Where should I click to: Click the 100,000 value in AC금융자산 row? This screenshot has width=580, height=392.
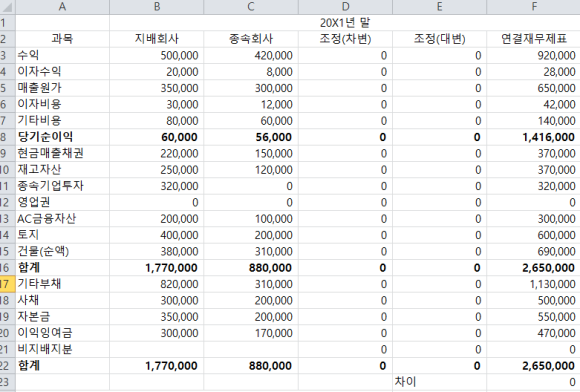251,219
